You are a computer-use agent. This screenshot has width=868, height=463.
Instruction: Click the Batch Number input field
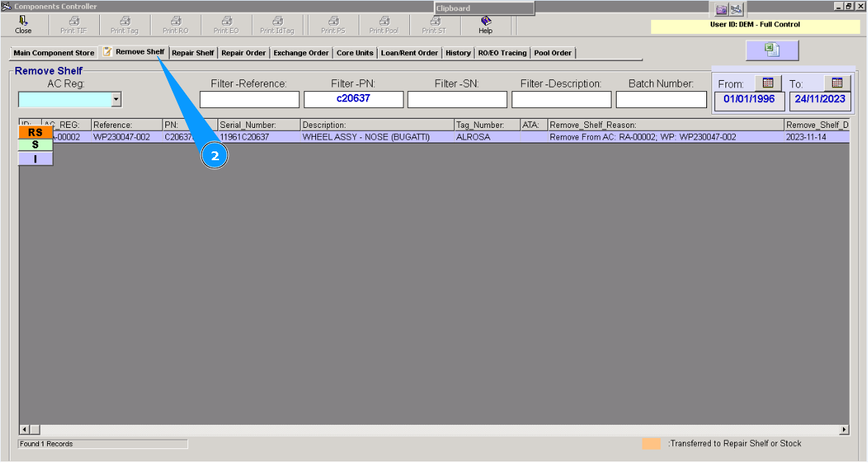pos(661,100)
